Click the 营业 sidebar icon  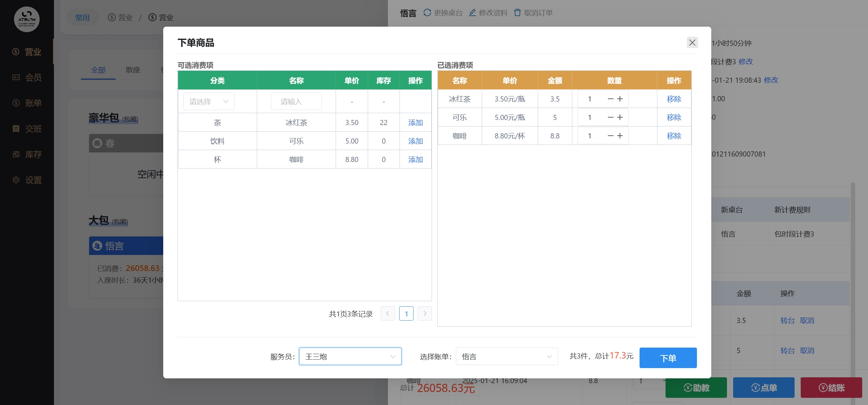pos(16,52)
